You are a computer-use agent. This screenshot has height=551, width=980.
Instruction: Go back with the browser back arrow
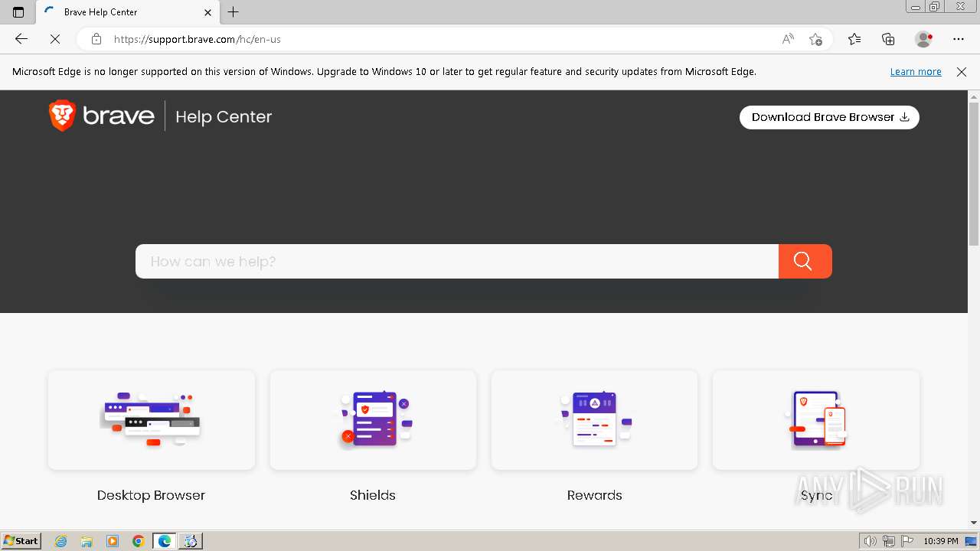(21, 39)
